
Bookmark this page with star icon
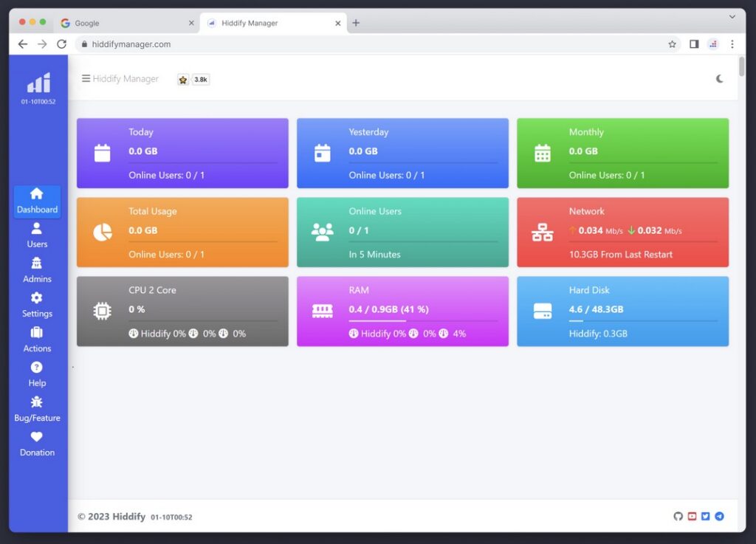(x=672, y=44)
